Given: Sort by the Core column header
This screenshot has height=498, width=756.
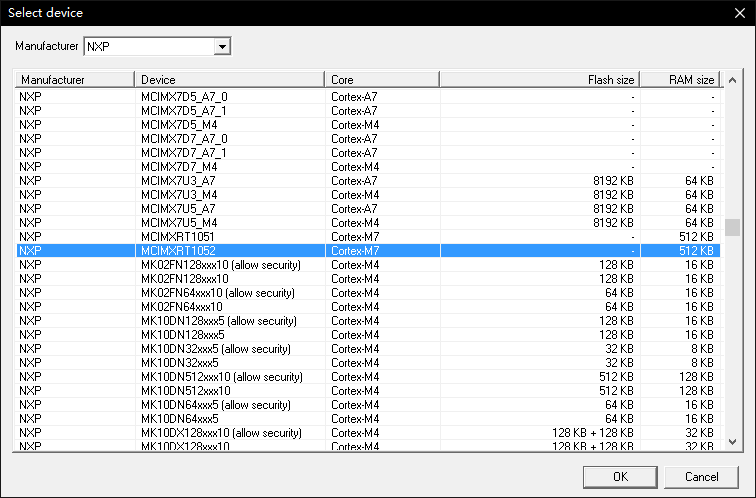Looking at the screenshot, I should point(382,80).
